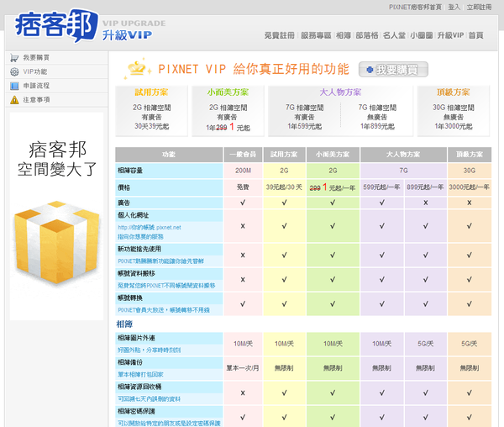This screenshot has width=504, height=427.
Task: Click the 試用方案 table column header
Action: coord(284,155)
